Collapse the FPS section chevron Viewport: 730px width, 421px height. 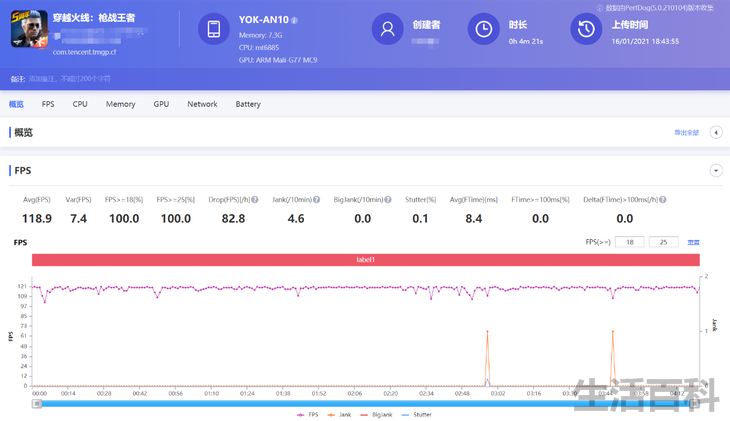[x=716, y=170]
